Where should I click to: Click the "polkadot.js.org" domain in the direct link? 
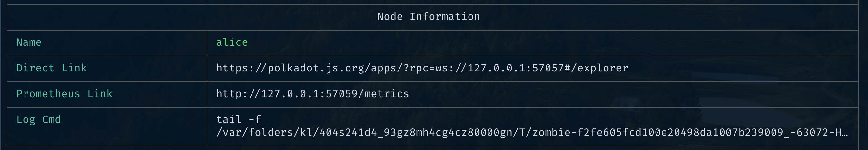[x=316, y=68]
